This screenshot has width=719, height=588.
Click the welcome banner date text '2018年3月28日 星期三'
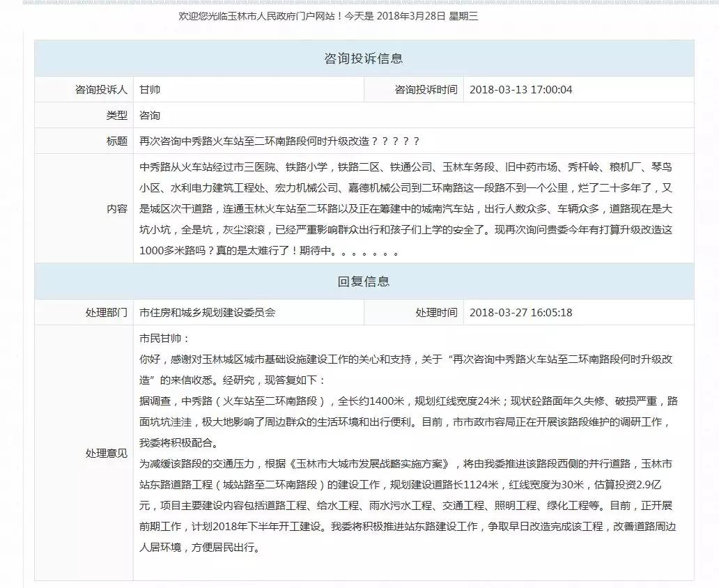click(427, 17)
